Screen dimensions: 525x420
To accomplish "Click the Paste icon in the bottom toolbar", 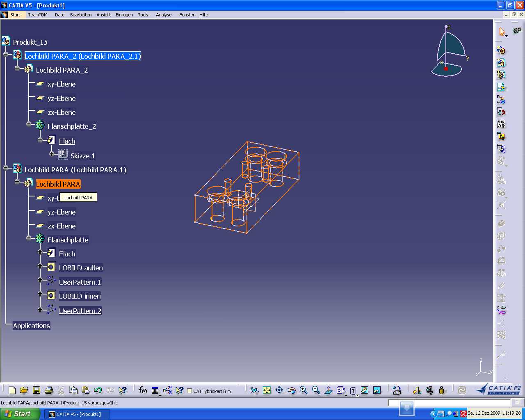I will pyautogui.click(x=86, y=390).
